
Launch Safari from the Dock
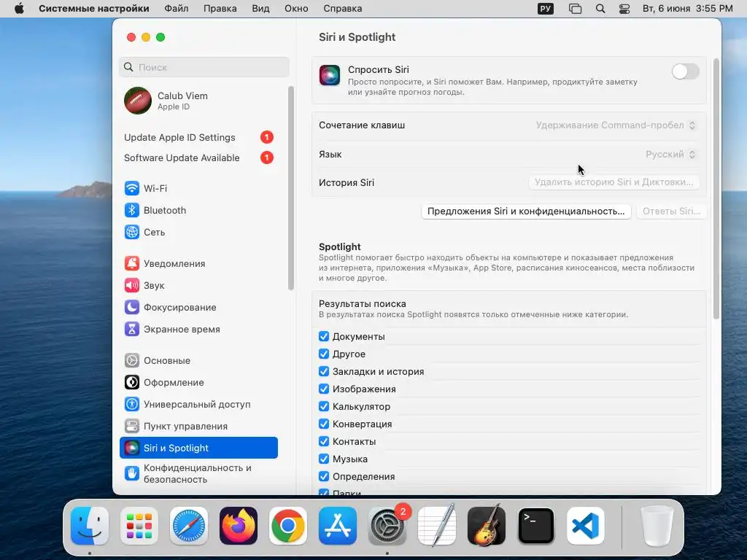click(x=189, y=526)
